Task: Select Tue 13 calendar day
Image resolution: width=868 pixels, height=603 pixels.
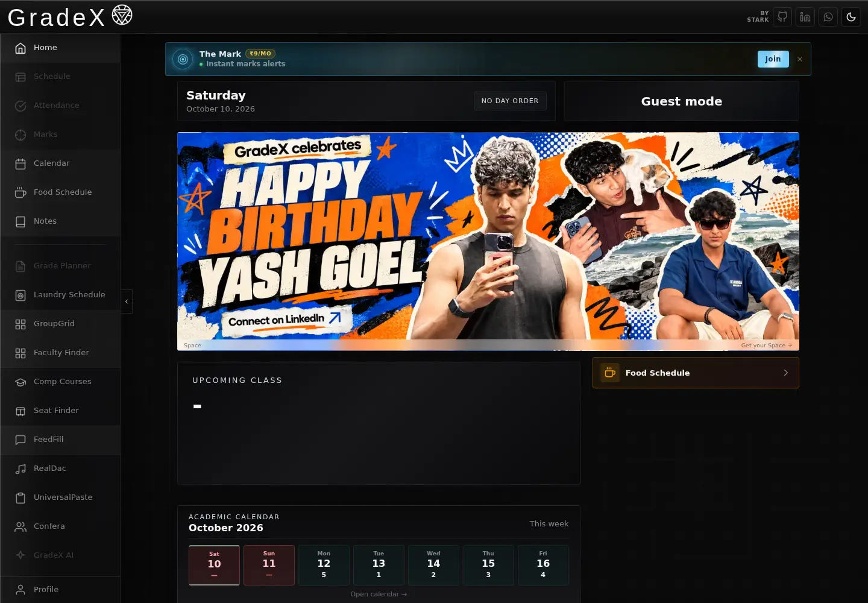Action: [x=379, y=565]
